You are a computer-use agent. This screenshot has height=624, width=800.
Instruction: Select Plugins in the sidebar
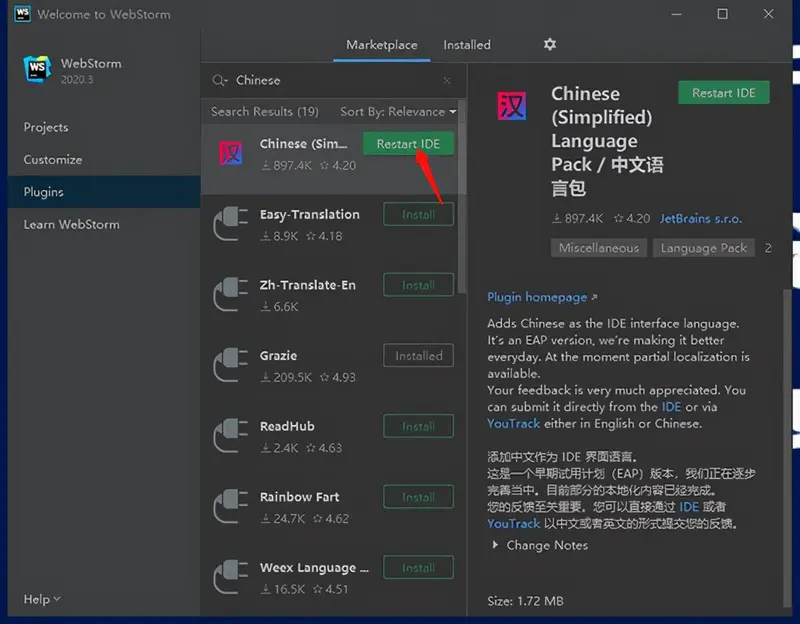(x=104, y=192)
